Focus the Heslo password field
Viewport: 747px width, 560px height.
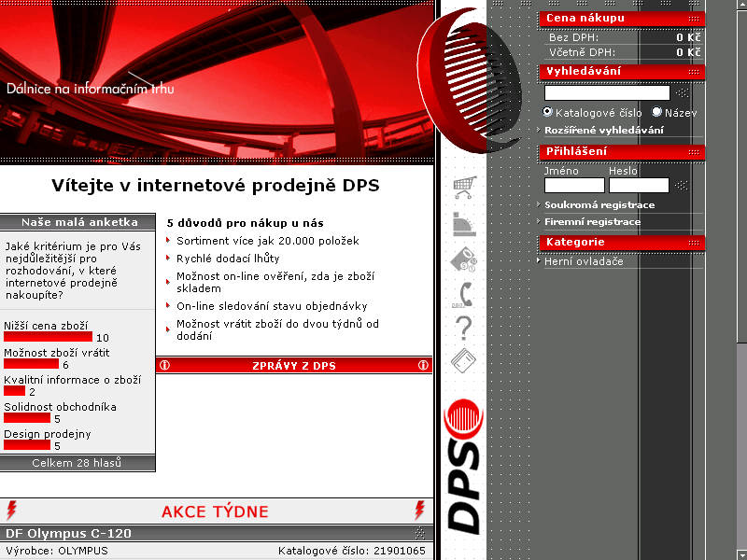(x=639, y=185)
